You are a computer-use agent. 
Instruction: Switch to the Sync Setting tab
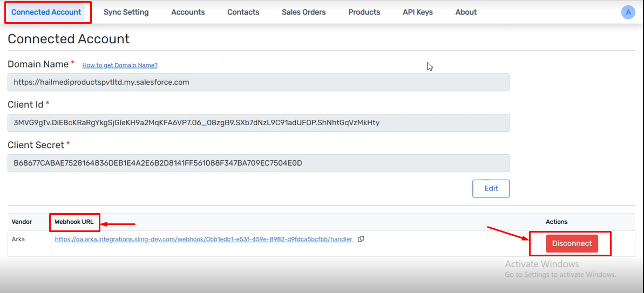126,12
